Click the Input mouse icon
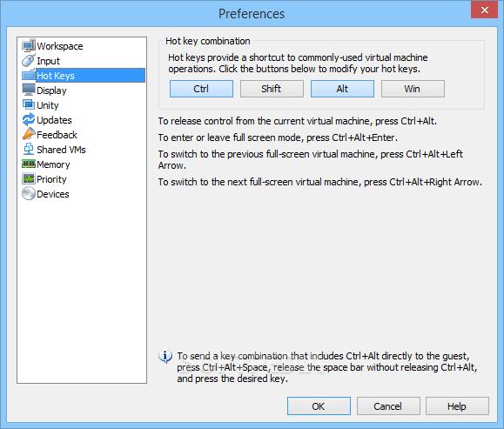Screen dimensions: 504x429 [29, 61]
